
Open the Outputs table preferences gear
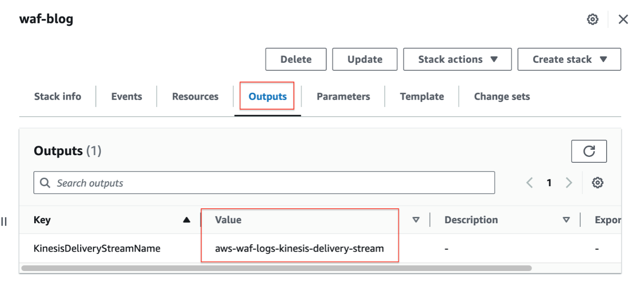click(598, 182)
